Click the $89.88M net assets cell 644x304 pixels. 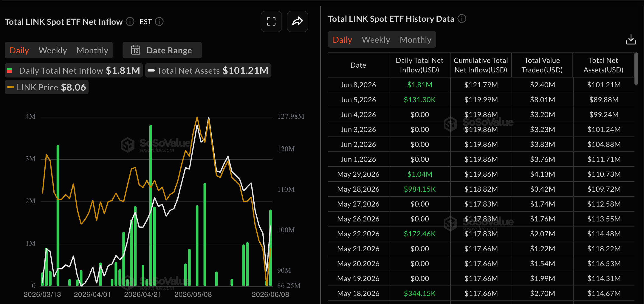click(x=604, y=100)
